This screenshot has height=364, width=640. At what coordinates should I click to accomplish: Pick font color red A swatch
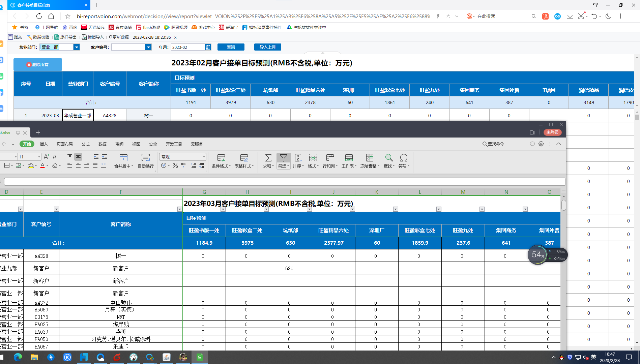42,165
